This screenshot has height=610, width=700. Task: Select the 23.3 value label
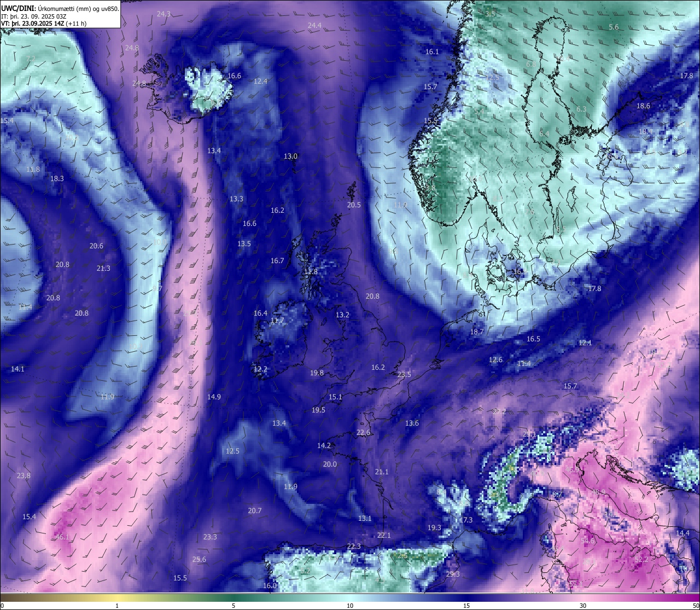(210, 537)
